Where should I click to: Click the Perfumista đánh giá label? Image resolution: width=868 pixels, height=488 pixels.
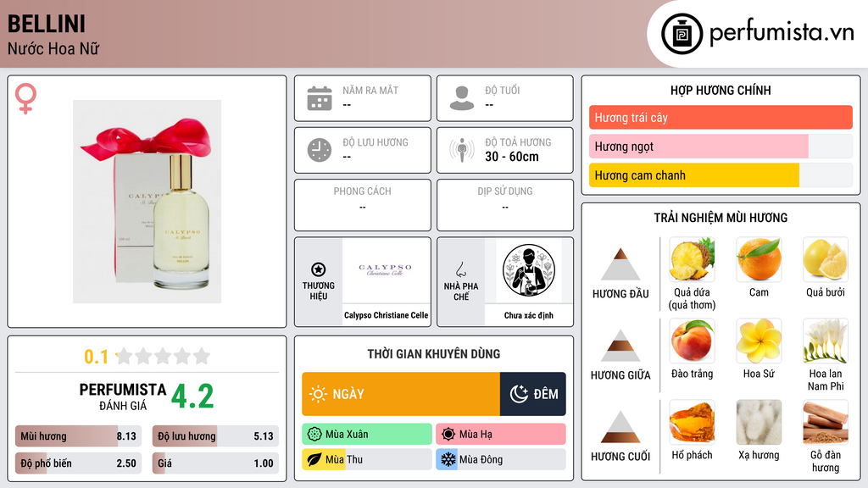123,396
